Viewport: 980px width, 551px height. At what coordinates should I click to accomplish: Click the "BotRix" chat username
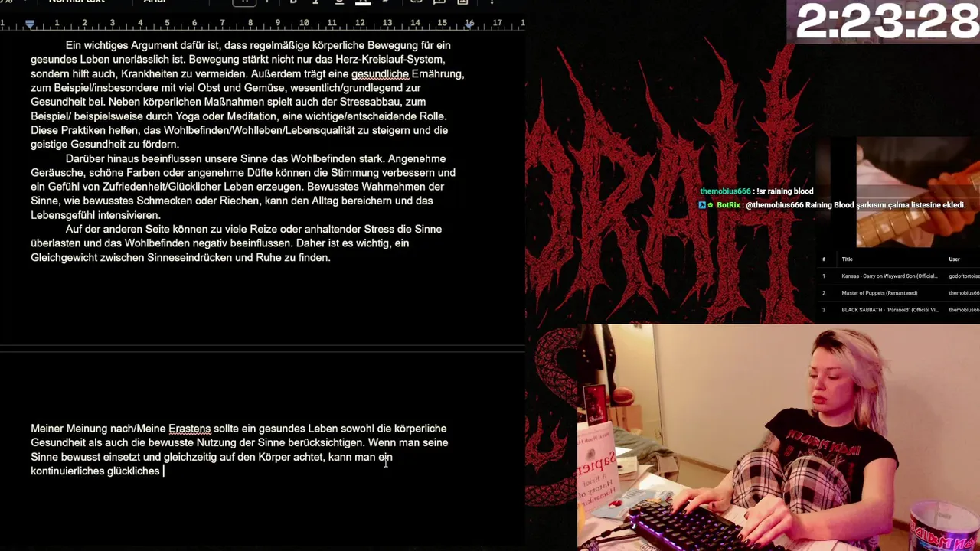[728, 205]
